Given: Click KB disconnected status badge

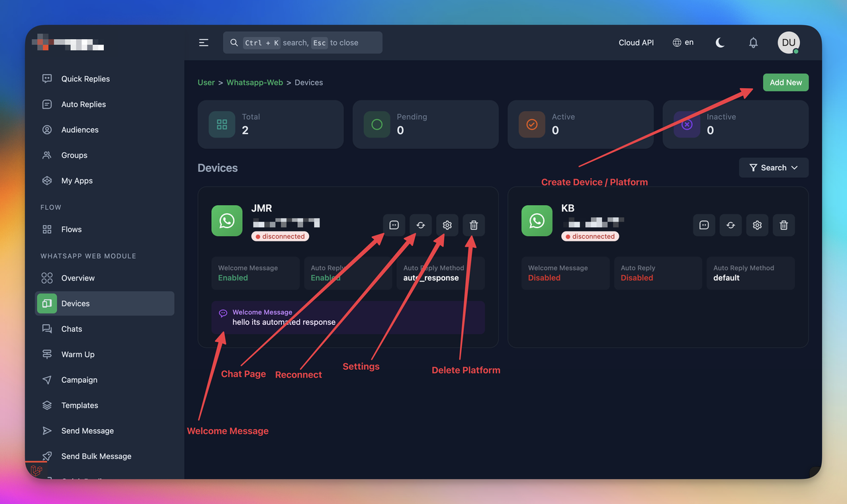Looking at the screenshot, I should (x=590, y=236).
